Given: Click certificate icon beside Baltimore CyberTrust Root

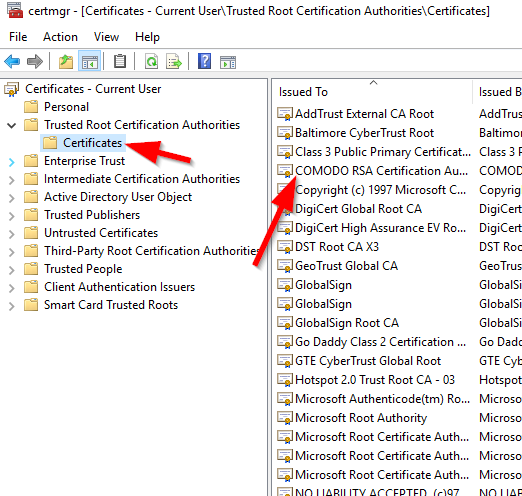Looking at the screenshot, I should point(285,133).
